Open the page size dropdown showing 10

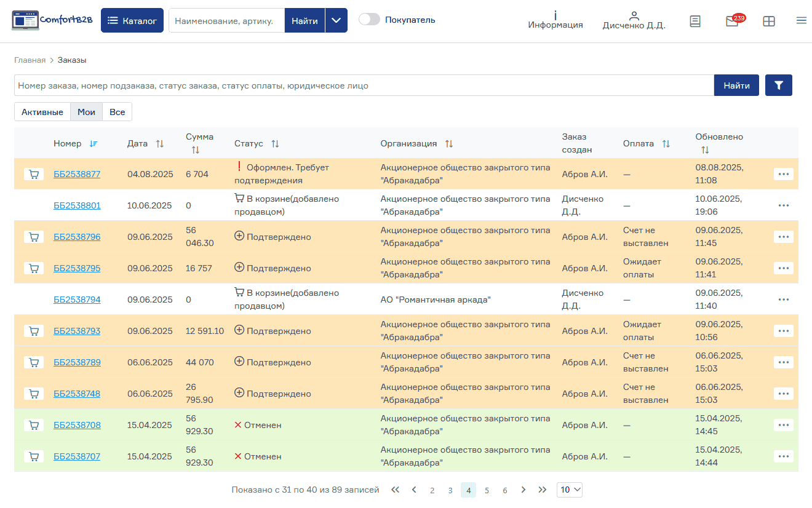point(570,490)
